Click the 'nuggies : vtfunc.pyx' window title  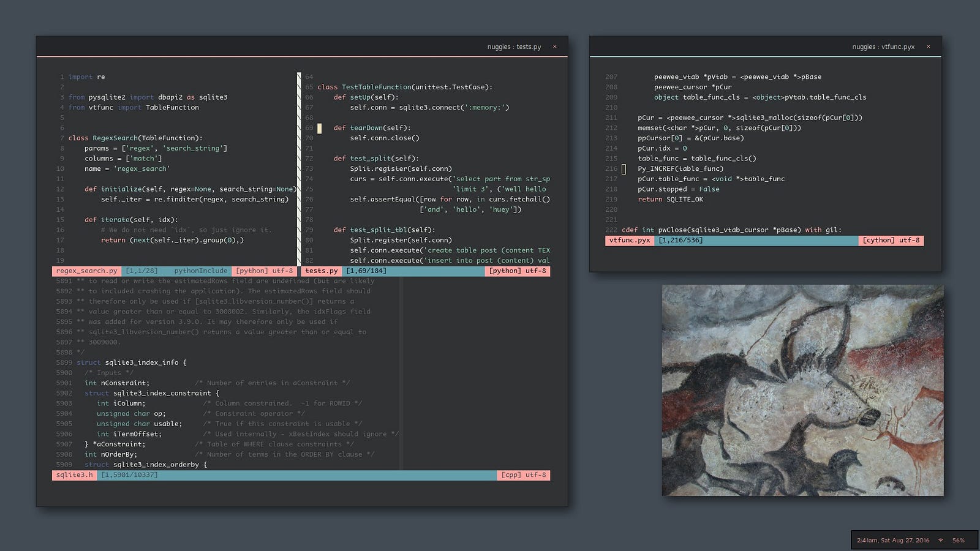(883, 47)
